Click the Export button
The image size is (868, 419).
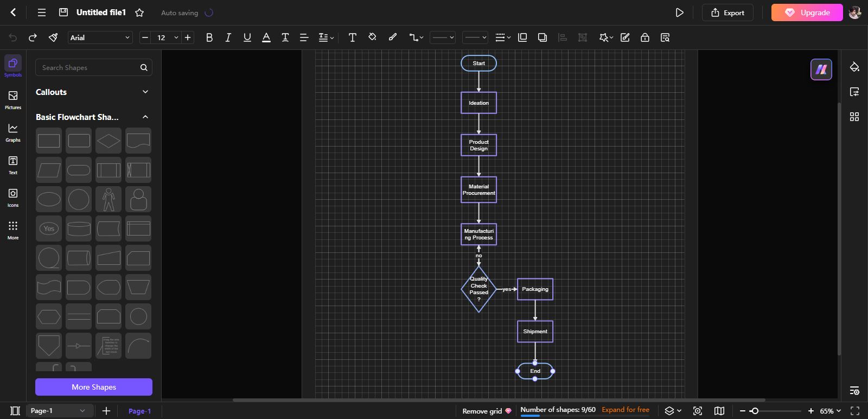coord(727,12)
